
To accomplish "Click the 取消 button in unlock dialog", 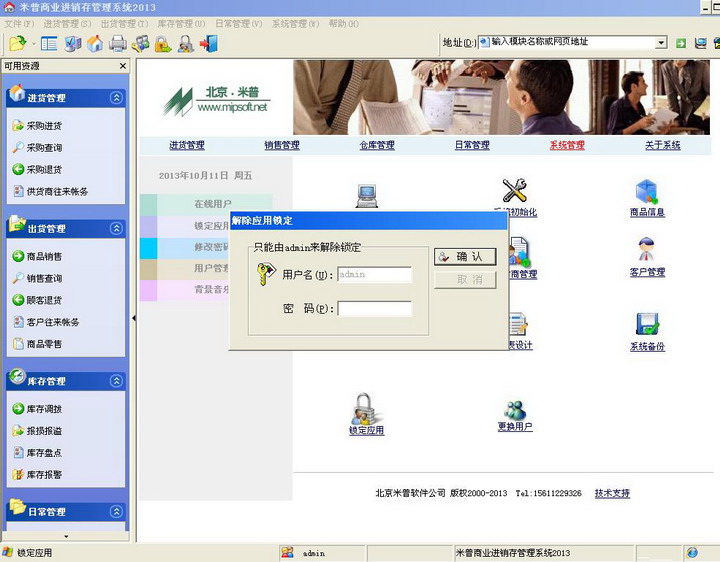I will pyautogui.click(x=465, y=280).
